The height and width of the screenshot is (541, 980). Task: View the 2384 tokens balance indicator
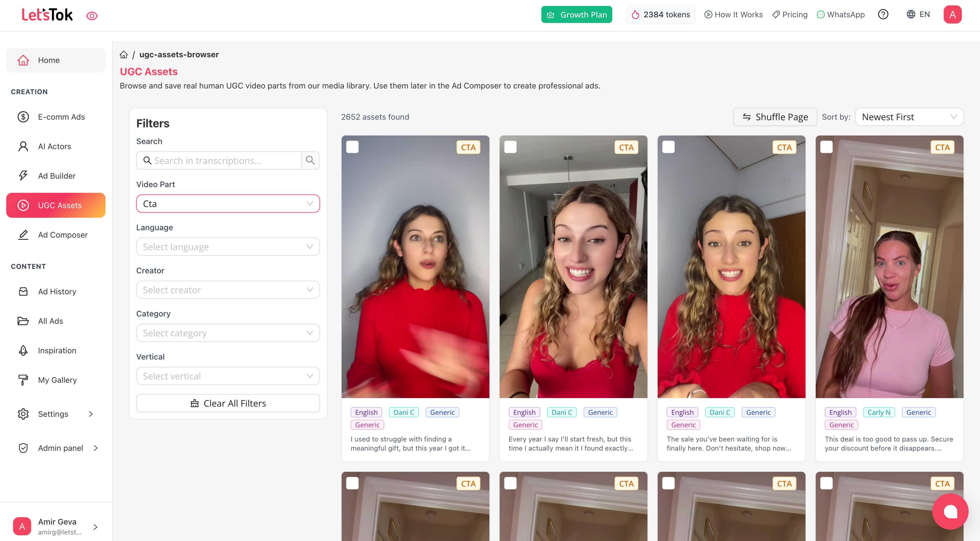pyautogui.click(x=661, y=14)
